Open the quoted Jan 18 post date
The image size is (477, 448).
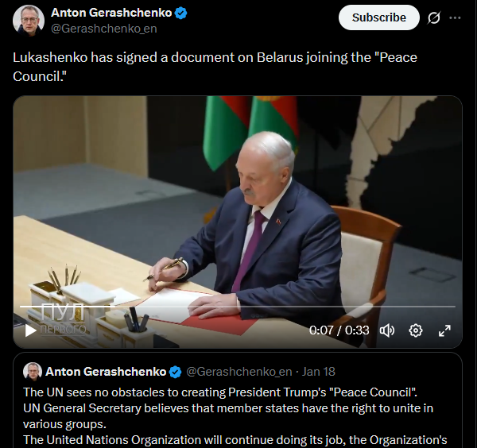pos(318,372)
